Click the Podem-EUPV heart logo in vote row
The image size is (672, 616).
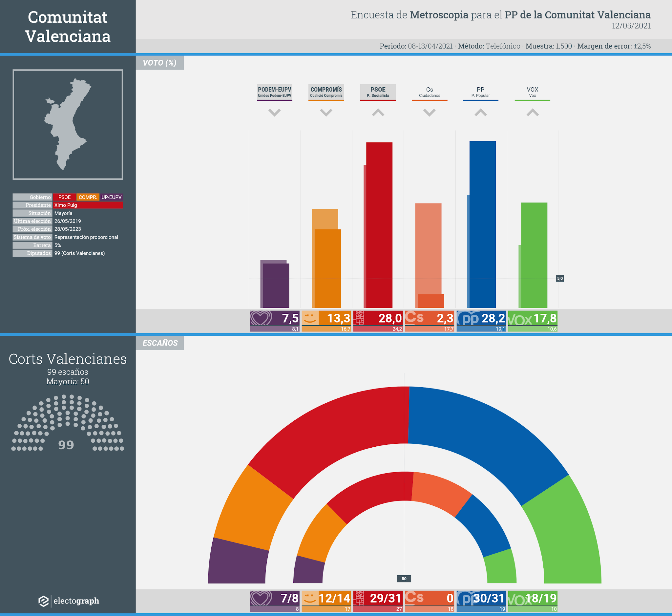point(261,318)
